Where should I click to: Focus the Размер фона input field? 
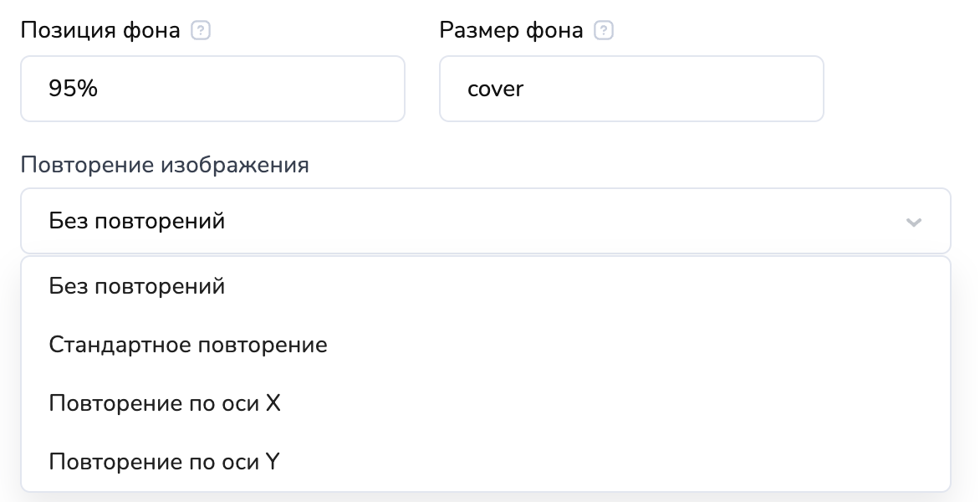[630, 89]
